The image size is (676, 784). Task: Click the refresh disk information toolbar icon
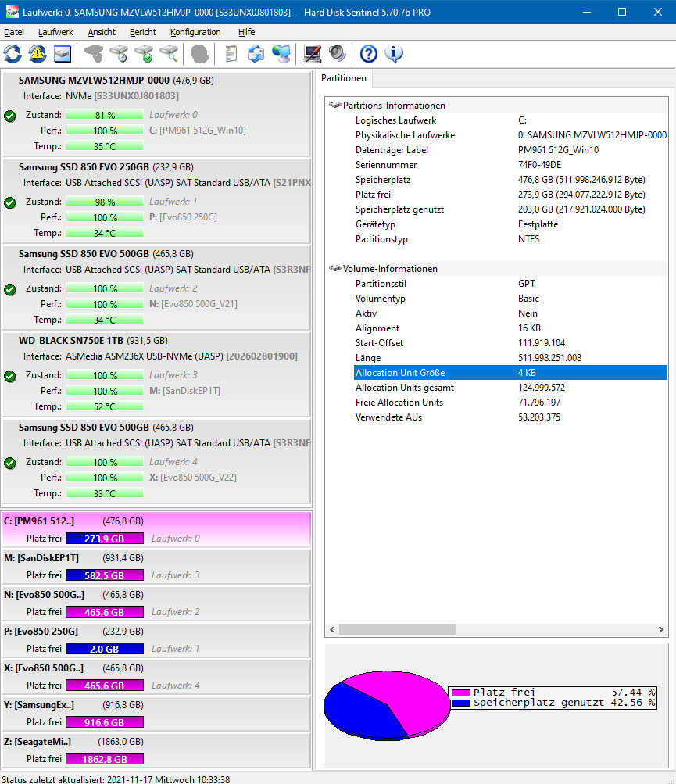(x=13, y=53)
